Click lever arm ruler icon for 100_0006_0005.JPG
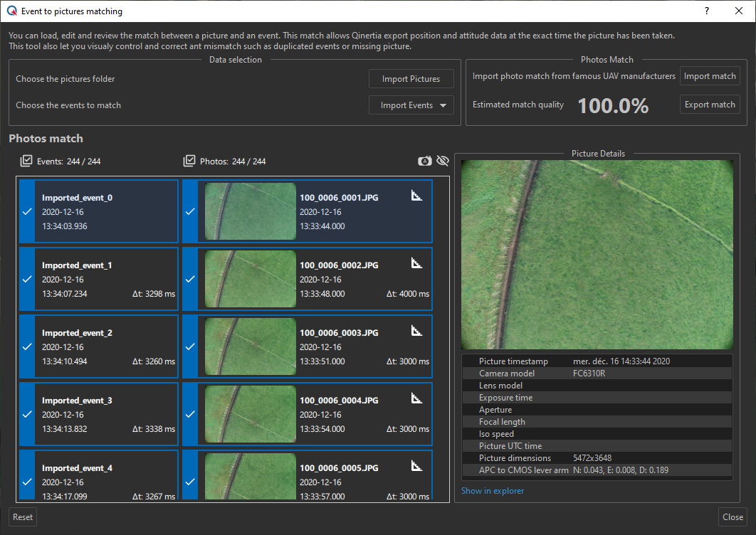Screen dimensions: 756x535 click(417, 466)
